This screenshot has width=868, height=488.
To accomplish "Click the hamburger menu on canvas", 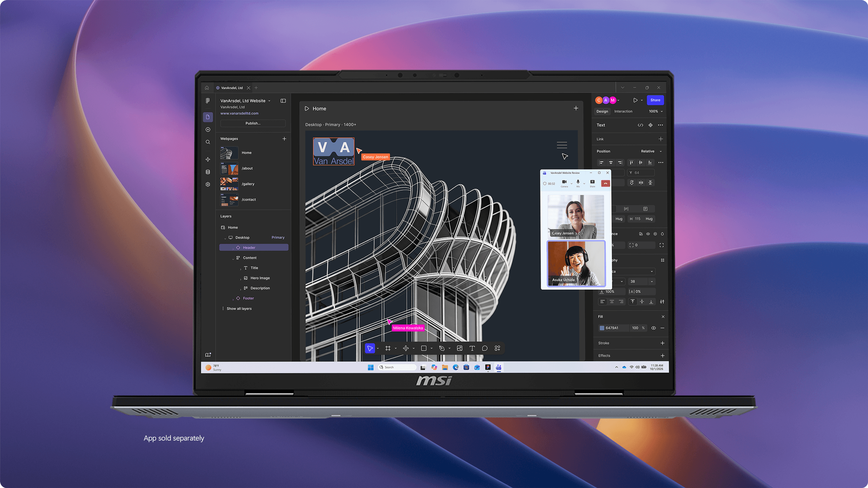I will 562,145.
